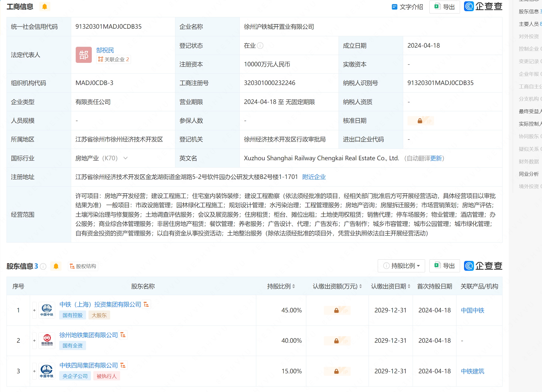
Task: Expand row of 中铁（上海）投资集团有限公司 with plus
Action: 34,310
